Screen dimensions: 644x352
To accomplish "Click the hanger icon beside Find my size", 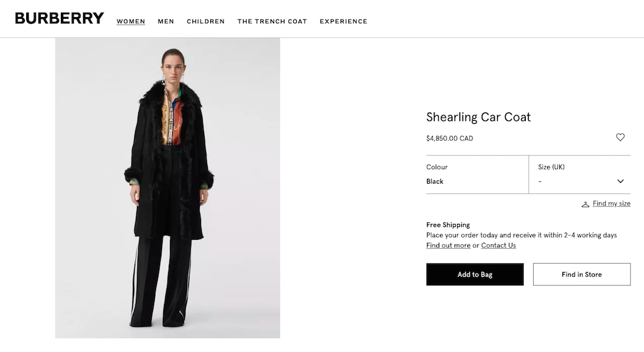I will tap(586, 204).
